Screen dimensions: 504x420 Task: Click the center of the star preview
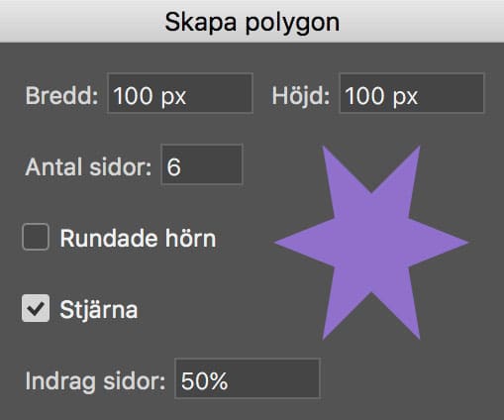[x=371, y=243]
